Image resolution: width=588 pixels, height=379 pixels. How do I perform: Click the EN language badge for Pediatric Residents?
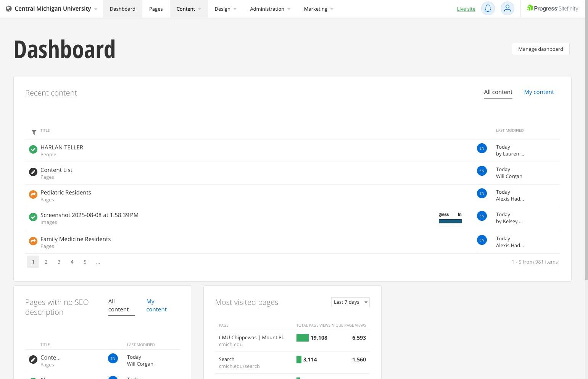coord(482,193)
